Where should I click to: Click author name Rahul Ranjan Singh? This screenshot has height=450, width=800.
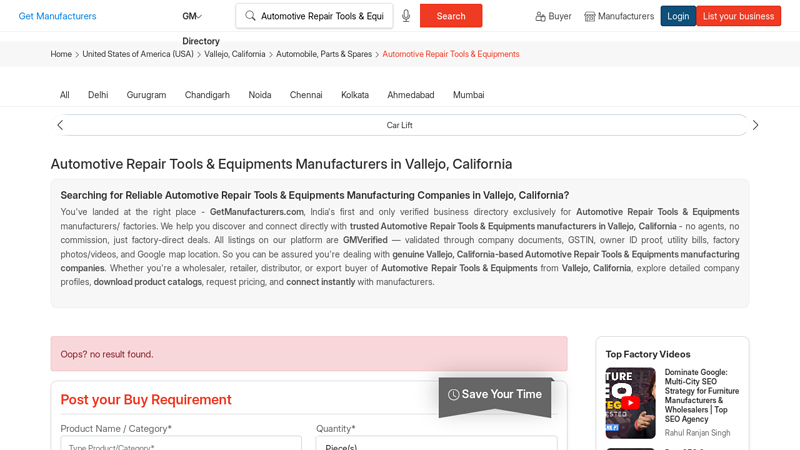(697, 433)
